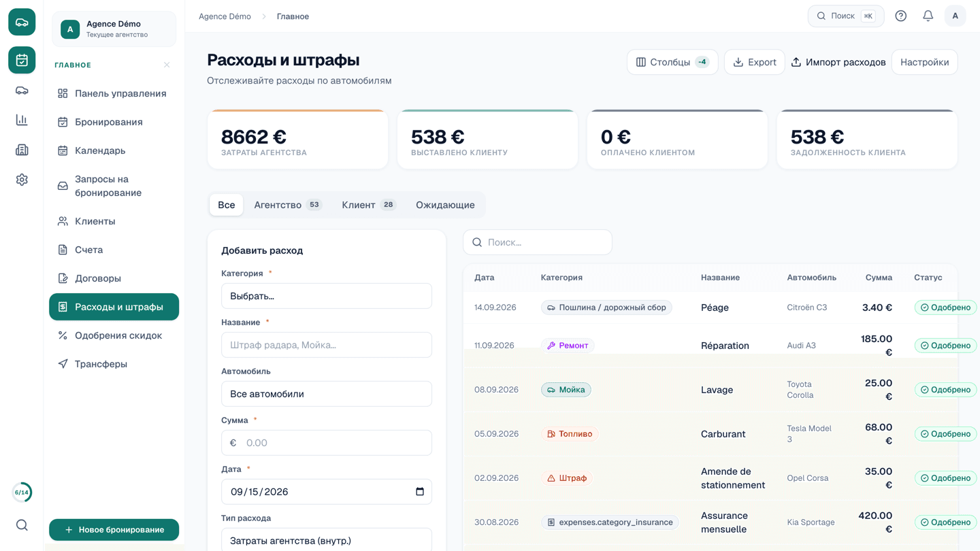The height and width of the screenshot is (551, 980).
Task: Open the settings gear icon in rail
Action: 22,180
